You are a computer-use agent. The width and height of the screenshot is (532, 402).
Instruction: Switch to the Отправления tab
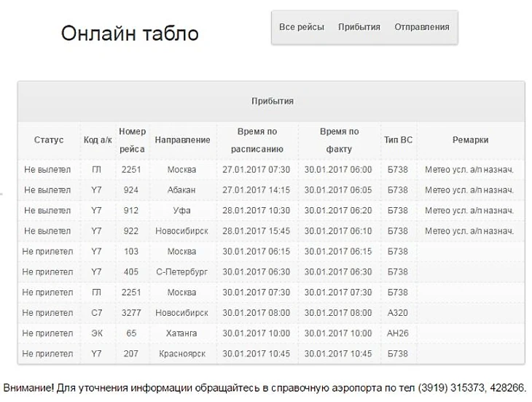tap(422, 27)
